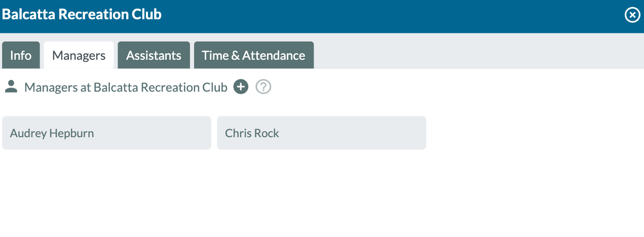
Task: Click the dark circular add button
Action: (x=241, y=87)
